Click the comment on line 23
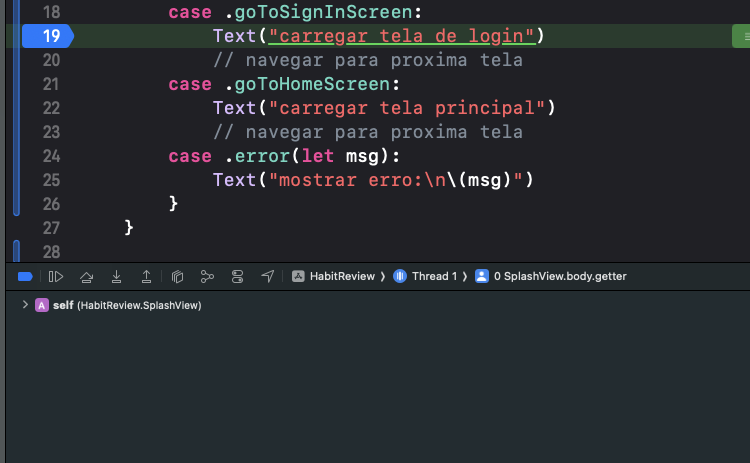 368,132
